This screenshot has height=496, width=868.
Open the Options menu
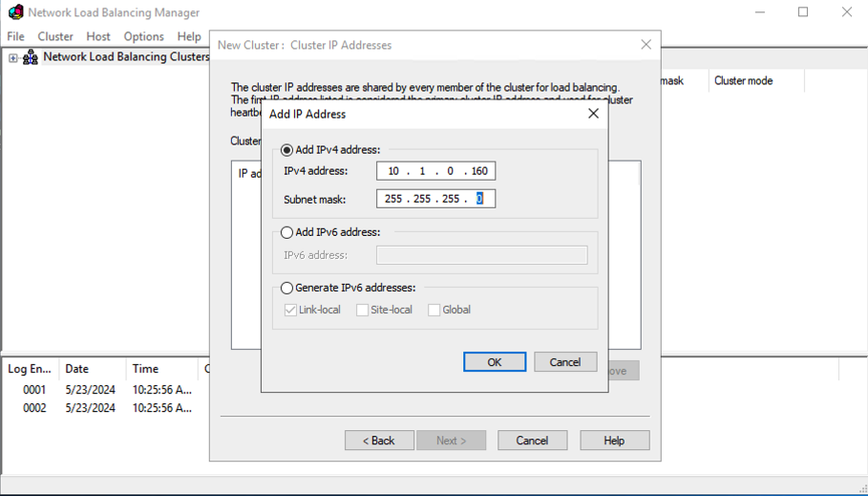(143, 36)
